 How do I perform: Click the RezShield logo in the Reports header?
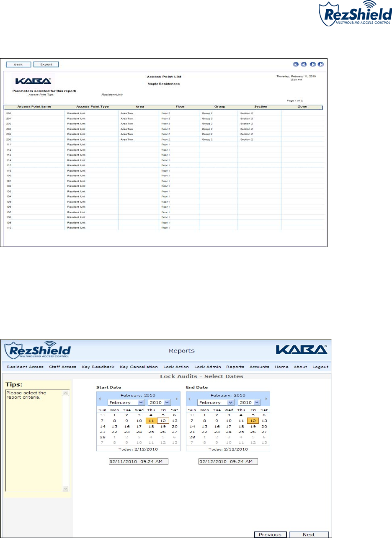coord(38,349)
